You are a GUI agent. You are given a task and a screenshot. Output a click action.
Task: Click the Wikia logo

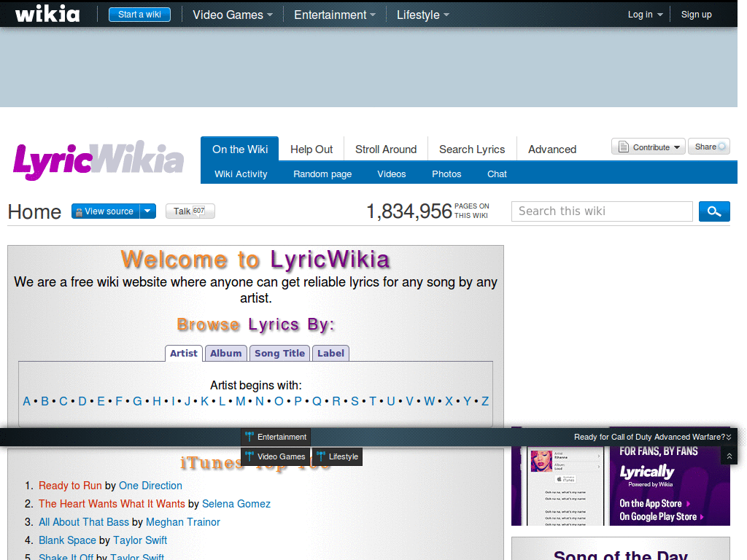click(47, 13)
